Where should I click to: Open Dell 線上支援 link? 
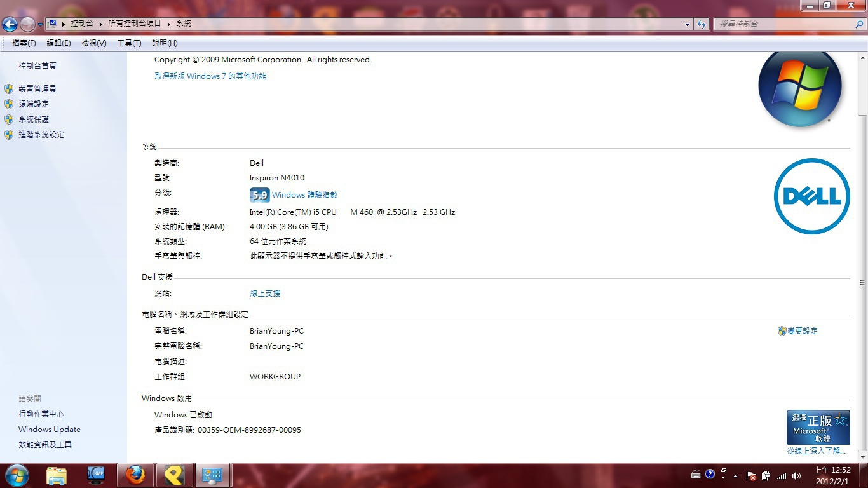point(265,294)
